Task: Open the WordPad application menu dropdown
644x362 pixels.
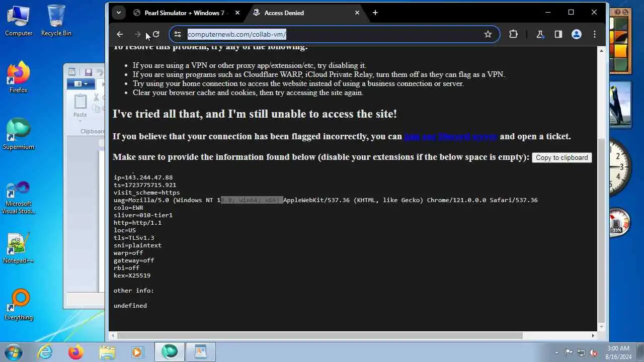Action: tap(80, 84)
